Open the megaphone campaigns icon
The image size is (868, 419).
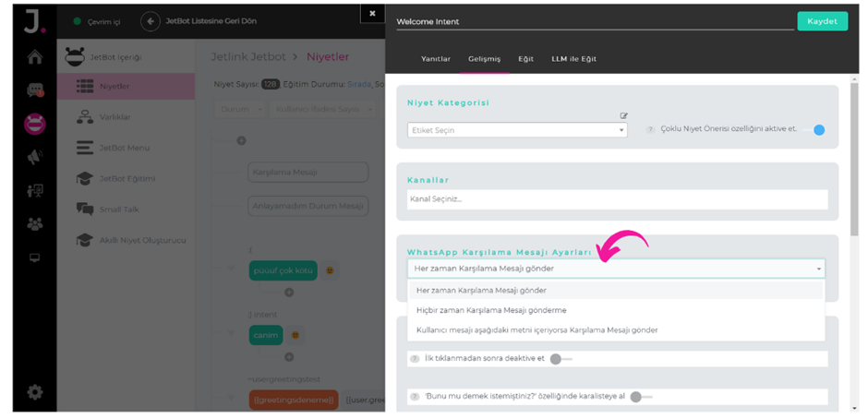(x=34, y=158)
